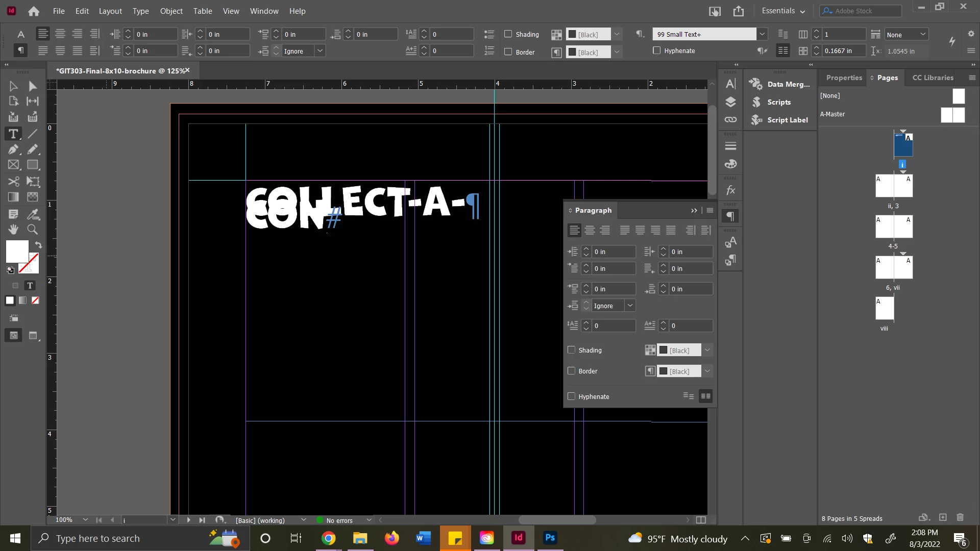Image resolution: width=980 pixels, height=551 pixels.
Task: Open the Ignore dropdown in Paragraph panel
Action: tap(630, 306)
